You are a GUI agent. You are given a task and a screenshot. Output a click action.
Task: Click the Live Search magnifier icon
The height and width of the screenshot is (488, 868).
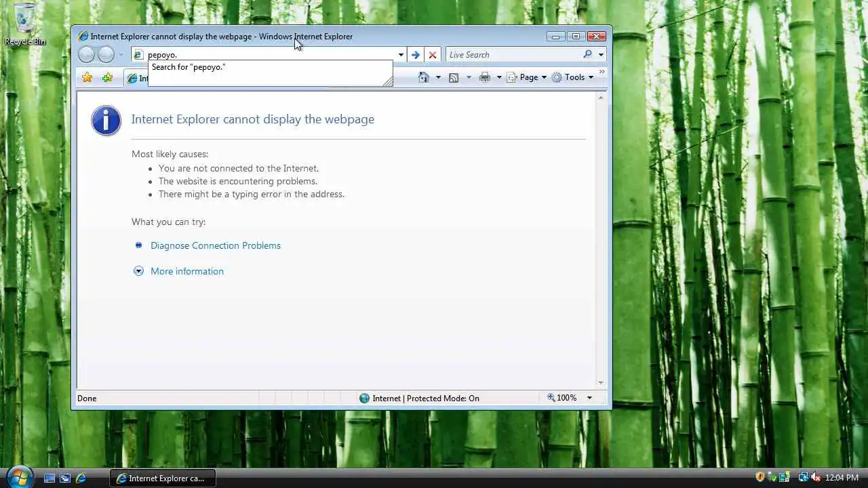click(587, 54)
